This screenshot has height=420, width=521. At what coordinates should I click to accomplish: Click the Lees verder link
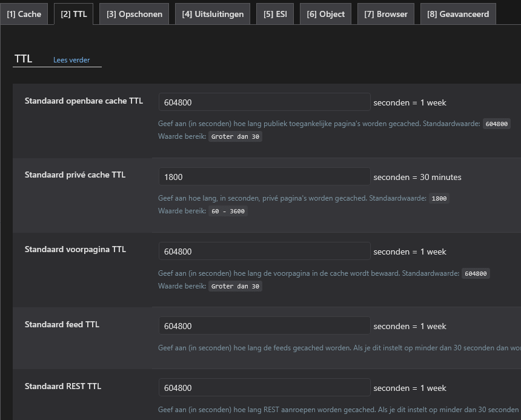coord(71,60)
